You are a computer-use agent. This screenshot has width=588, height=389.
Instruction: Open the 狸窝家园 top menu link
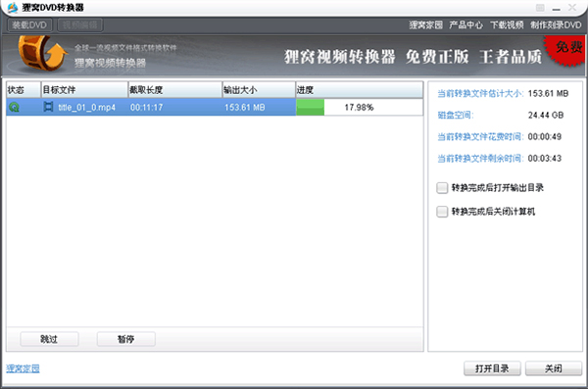(x=425, y=25)
